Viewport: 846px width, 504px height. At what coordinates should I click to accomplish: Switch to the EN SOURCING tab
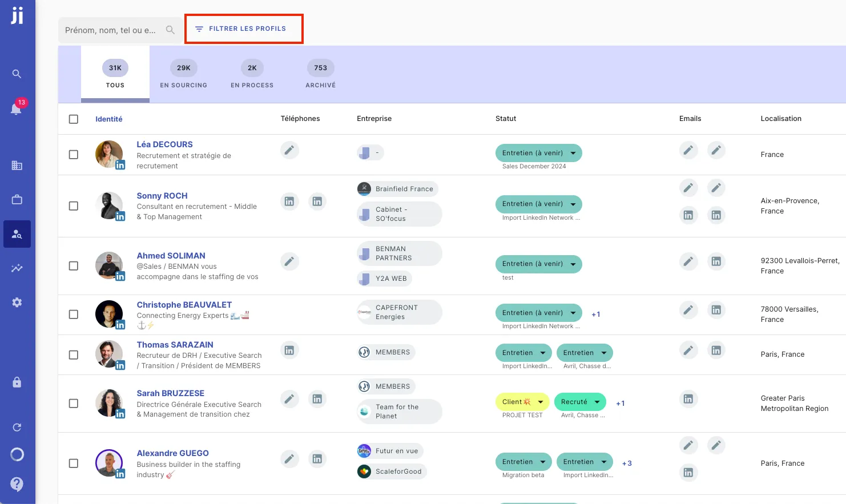point(183,74)
